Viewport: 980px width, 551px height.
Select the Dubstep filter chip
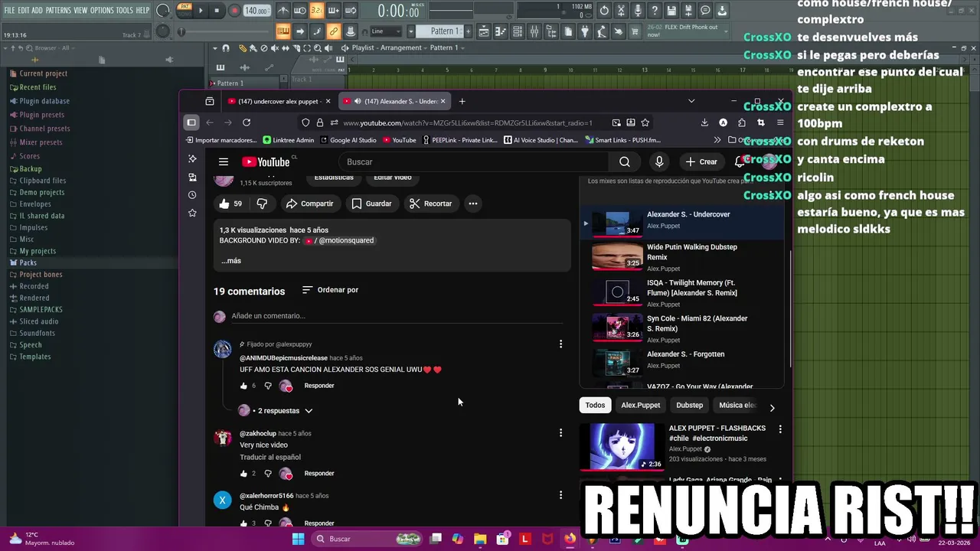click(x=689, y=405)
